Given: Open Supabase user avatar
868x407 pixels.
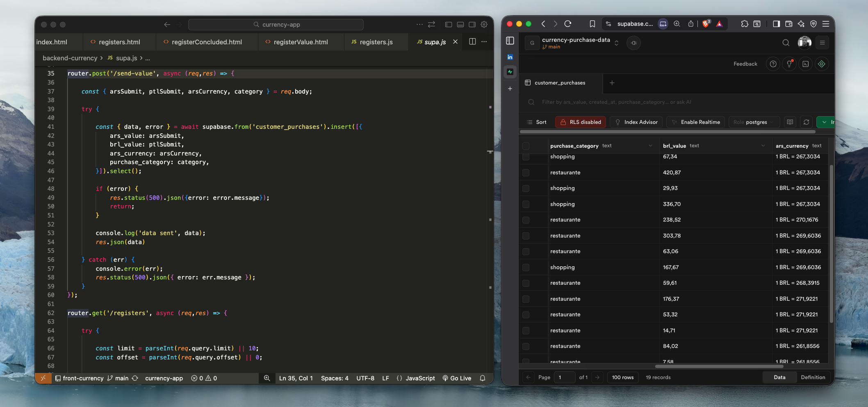Looking at the screenshot, I should [804, 43].
